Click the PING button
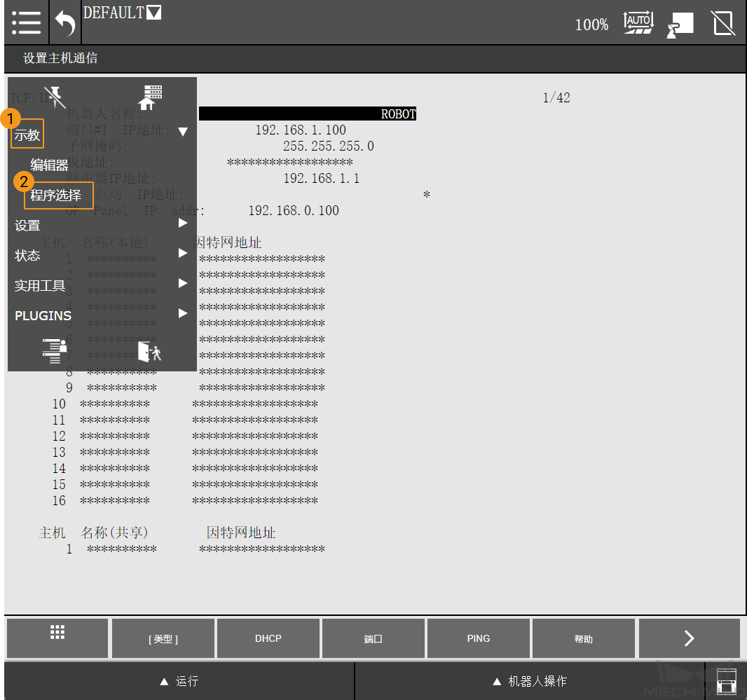Screen dimensions: 747x700 479,638
